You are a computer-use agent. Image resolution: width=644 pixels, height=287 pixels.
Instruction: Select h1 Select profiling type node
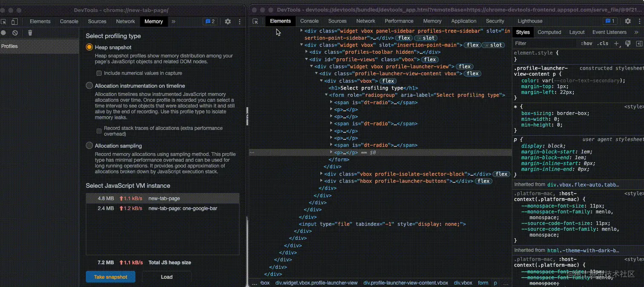click(x=373, y=88)
